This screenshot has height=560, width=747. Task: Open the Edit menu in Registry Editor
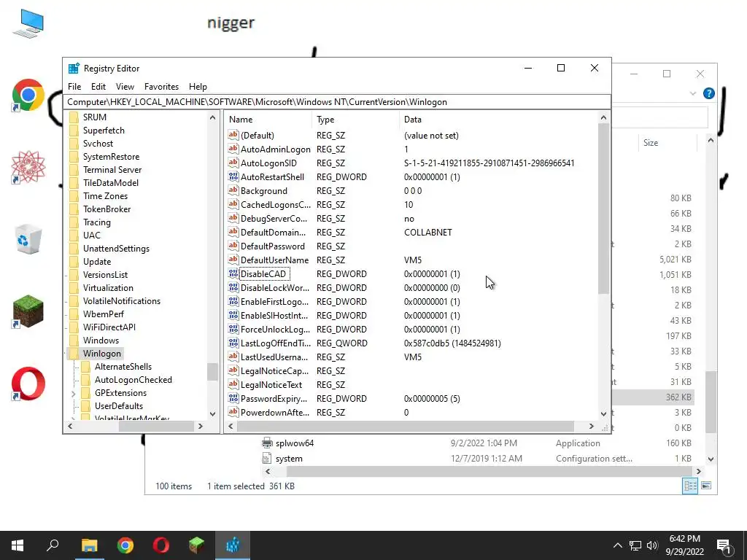pos(98,87)
